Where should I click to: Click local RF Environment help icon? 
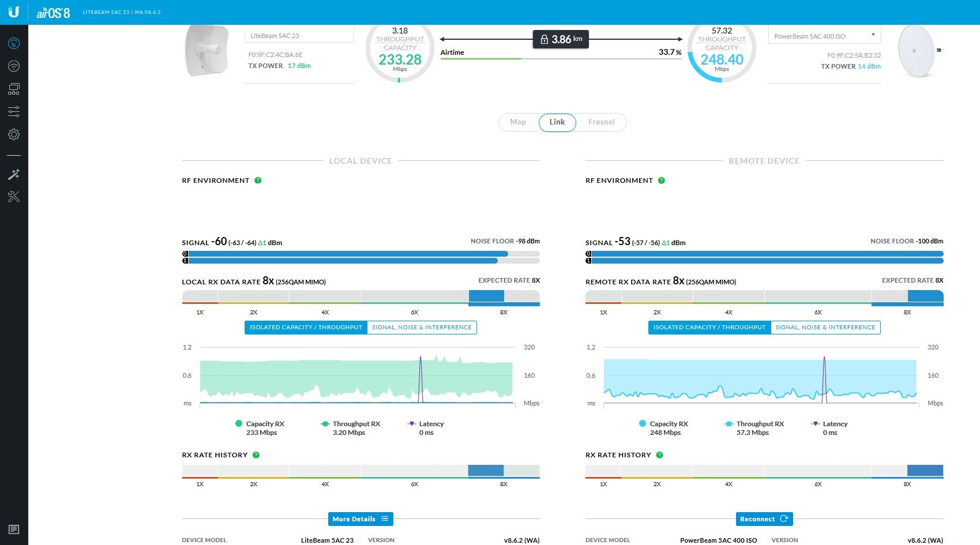click(258, 181)
